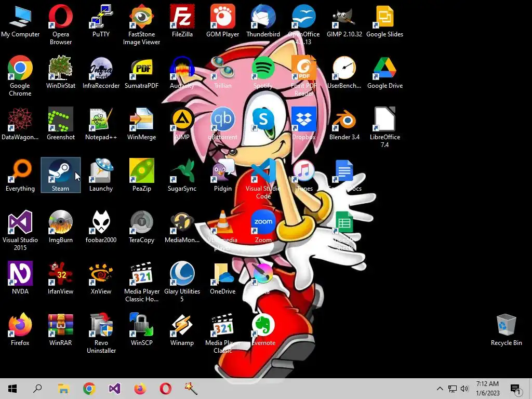Open taskbar search magnifier

[37, 389]
